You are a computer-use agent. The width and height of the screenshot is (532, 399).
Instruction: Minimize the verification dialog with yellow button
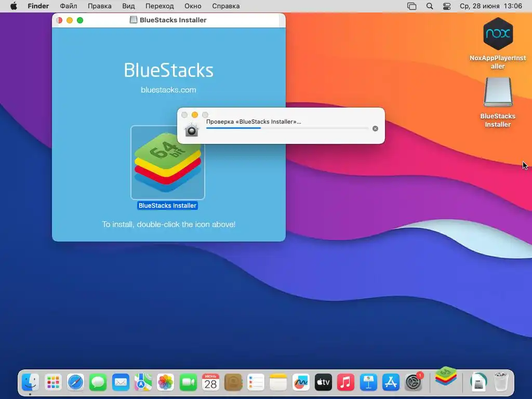[x=195, y=115]
